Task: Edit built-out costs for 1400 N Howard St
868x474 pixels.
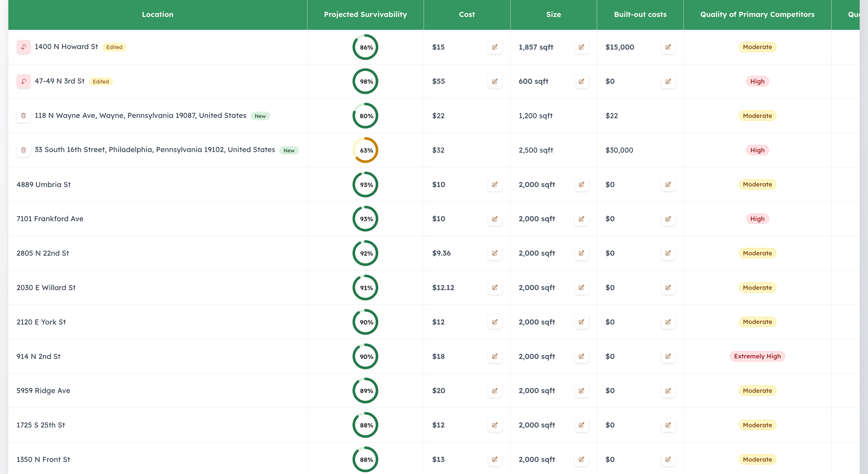Action: click(668, 47)
